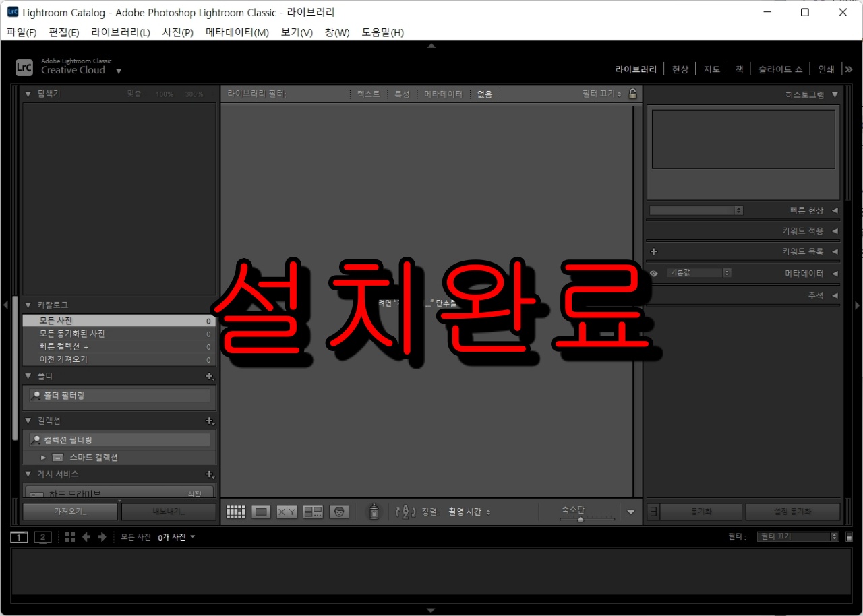Open Compare view
Viewport: 863px width, 616px height.
click(286, 512)
